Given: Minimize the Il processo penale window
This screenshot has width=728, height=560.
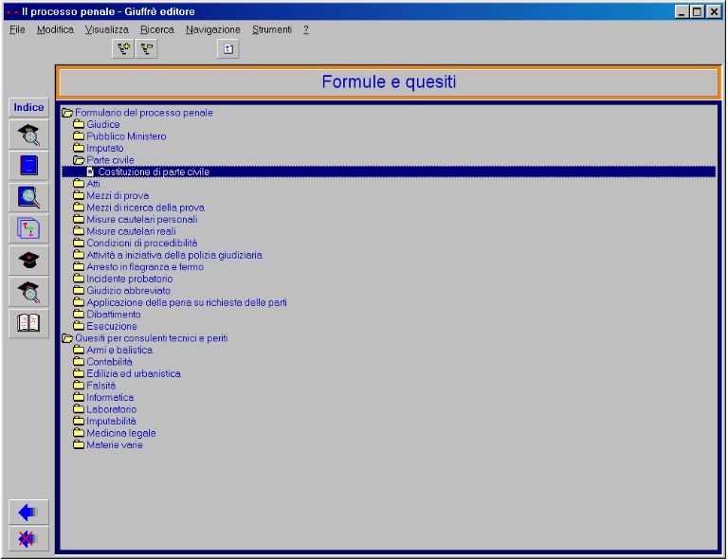Looking at the screenshot, I should [682, 11].
